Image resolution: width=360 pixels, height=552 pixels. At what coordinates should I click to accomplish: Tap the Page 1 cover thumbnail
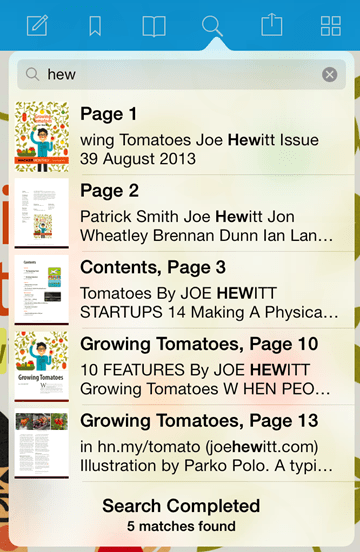[42, 137]
